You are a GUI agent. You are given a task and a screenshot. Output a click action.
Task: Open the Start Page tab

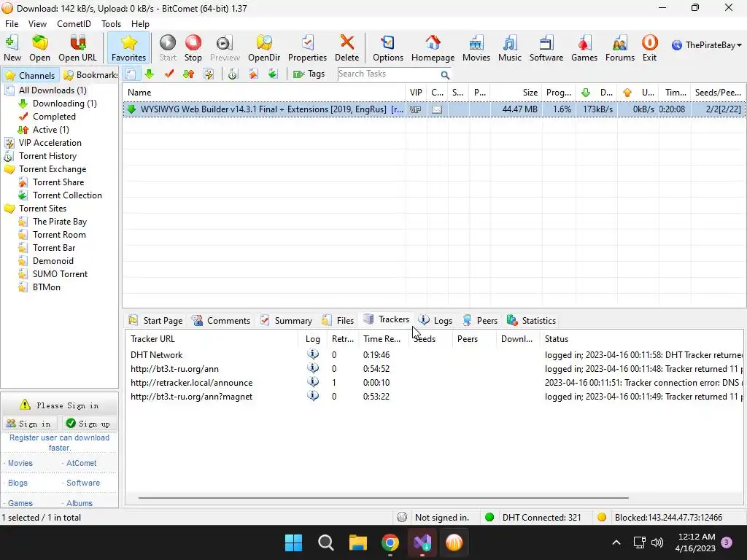[156, 321]
